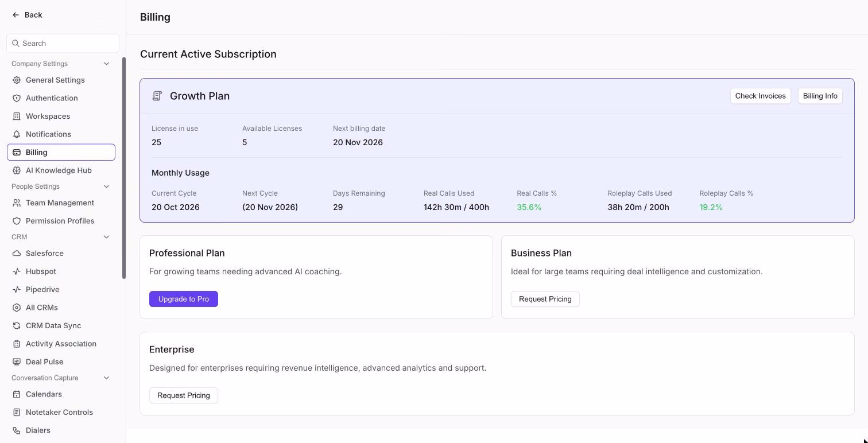The width and height of the screenshot is (868, 443).
Task: Click the Permission Profiles shield icon
Action: click(17, 221)
